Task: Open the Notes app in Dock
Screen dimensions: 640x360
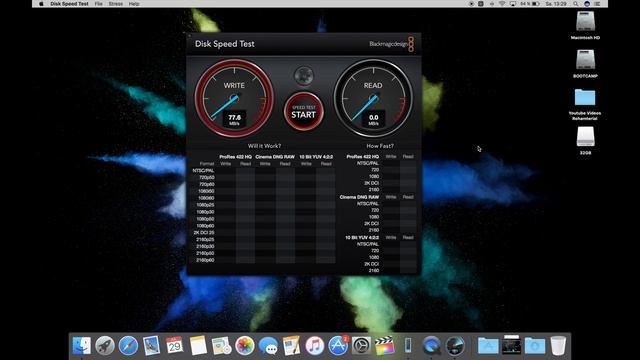Action: click(198, 346)
